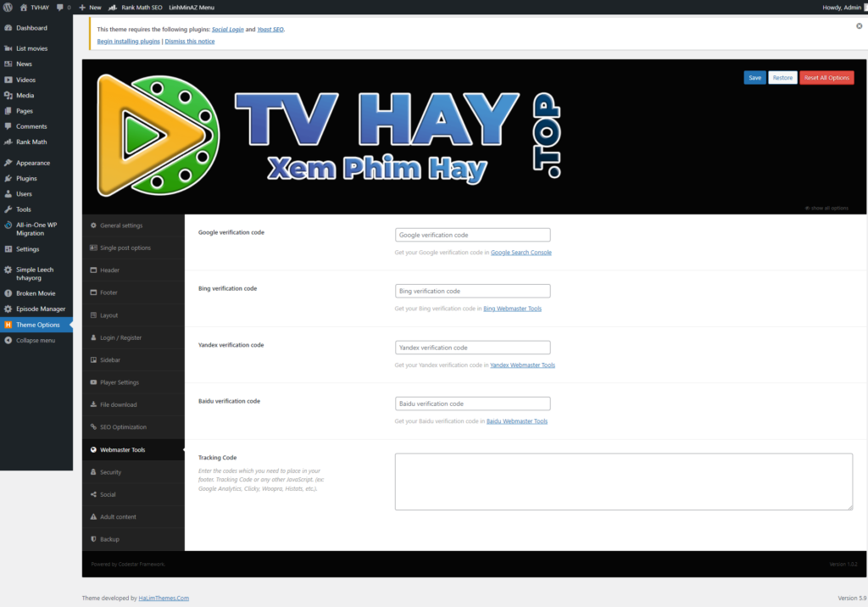Click the WordPress logo icon in admin bar
The width and height of the screenshot is (868, 607).
pyautogui.click(x=8, y=7)
